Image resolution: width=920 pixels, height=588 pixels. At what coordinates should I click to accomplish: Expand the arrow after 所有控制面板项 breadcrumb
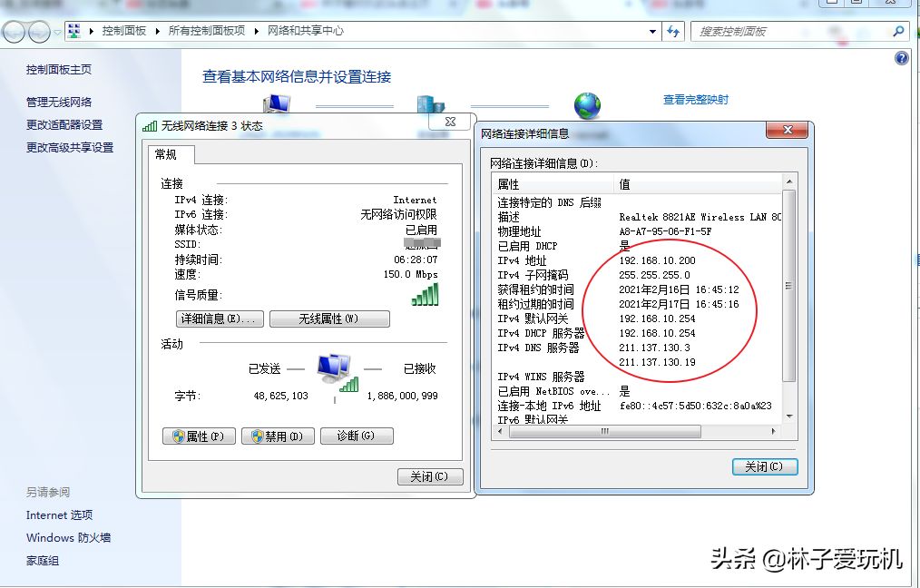(256, 31)
